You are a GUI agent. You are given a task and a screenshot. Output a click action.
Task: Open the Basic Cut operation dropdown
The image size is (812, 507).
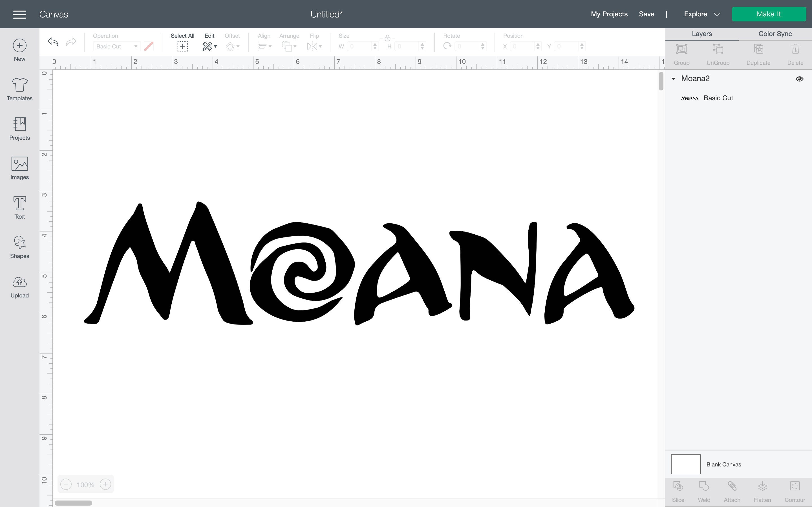coord(116,46)
